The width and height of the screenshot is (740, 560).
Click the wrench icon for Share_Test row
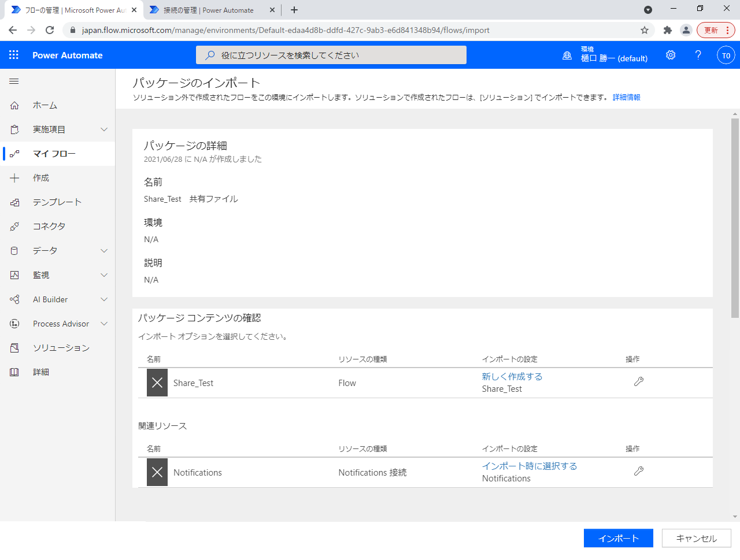tap(639, 381)
